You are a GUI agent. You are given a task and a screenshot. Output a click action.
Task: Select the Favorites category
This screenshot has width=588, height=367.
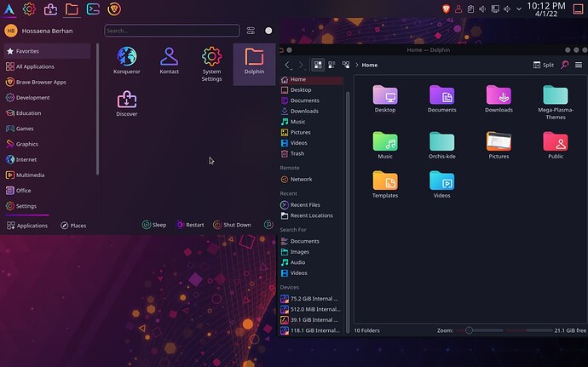[47, 51]
